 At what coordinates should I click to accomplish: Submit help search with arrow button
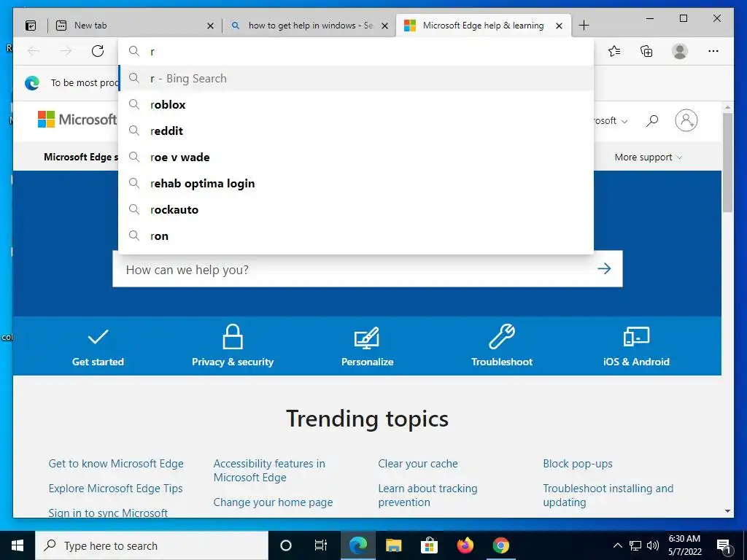tap(604, 268)
